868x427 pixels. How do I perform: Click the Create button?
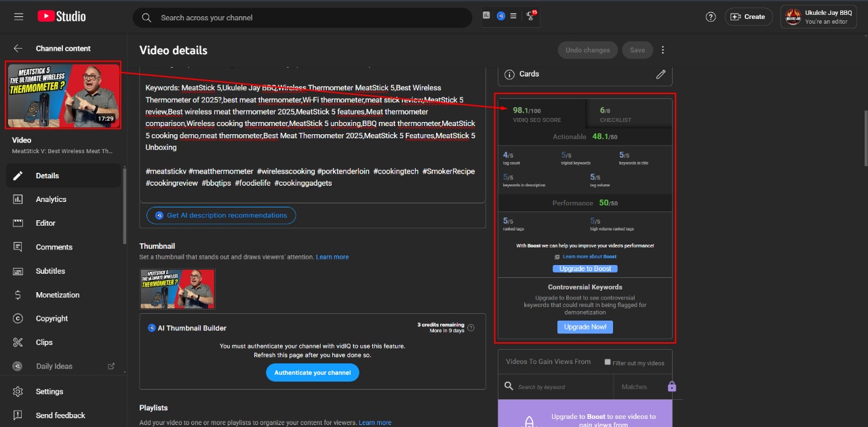[749, 17]
